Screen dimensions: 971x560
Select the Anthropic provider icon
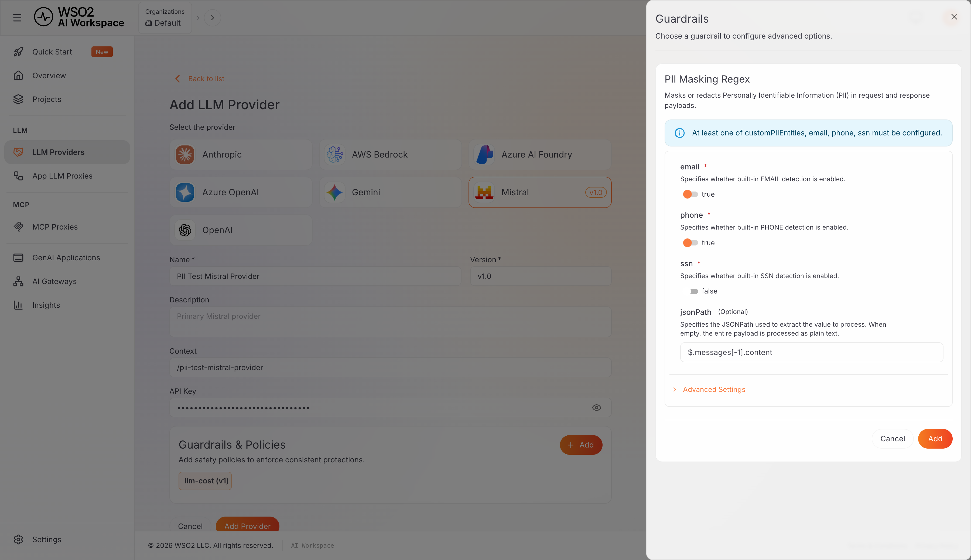(x=185, y=155)
